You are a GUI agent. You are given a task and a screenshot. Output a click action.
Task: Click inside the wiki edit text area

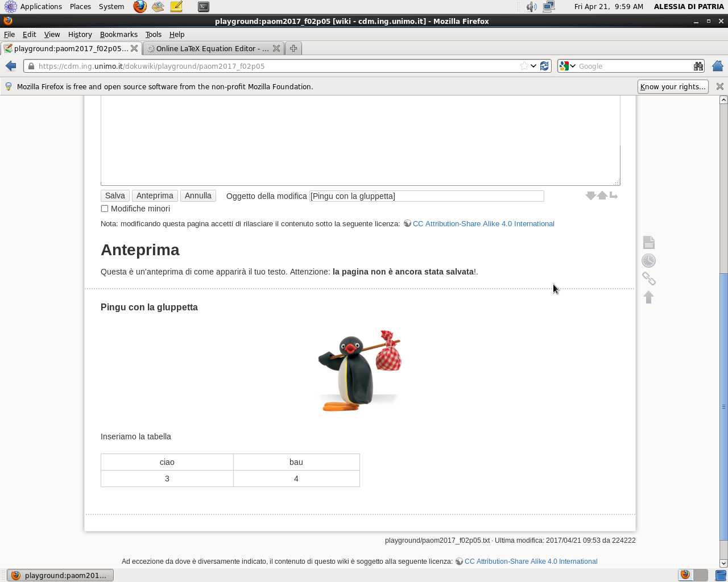tap(361, 140)
